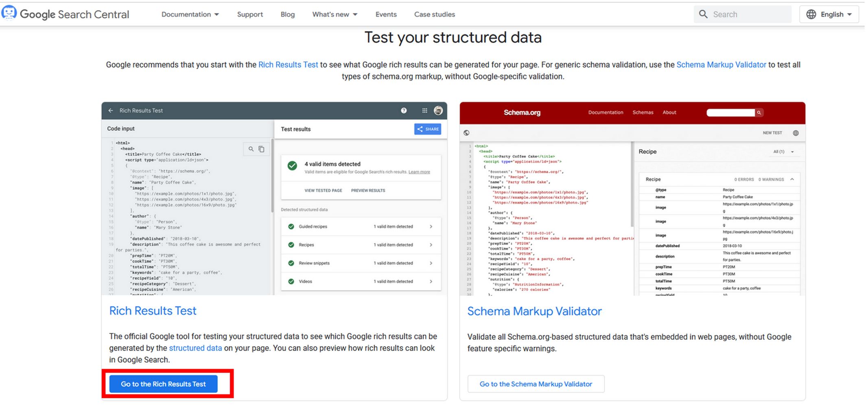Click NEW TEST in validator toolbar
Screen dimensions: 868x407
coord(772,133)
